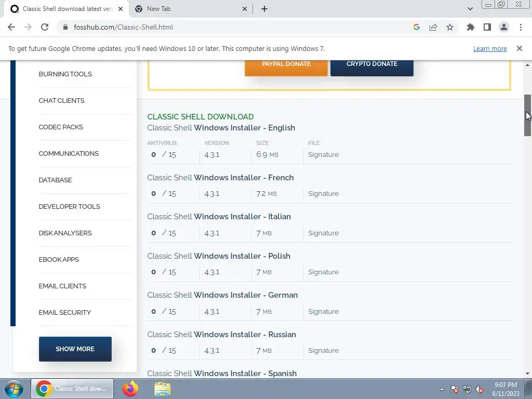Open the Learn more link
The height and width of the screenshot is (399, 532).
[x=490, y=49]
